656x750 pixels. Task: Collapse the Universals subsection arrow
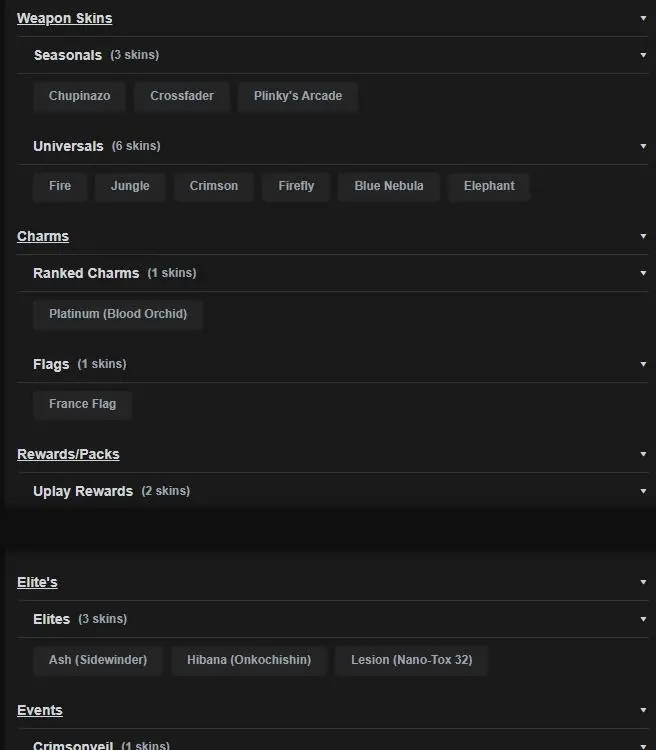tap(643, 146)
